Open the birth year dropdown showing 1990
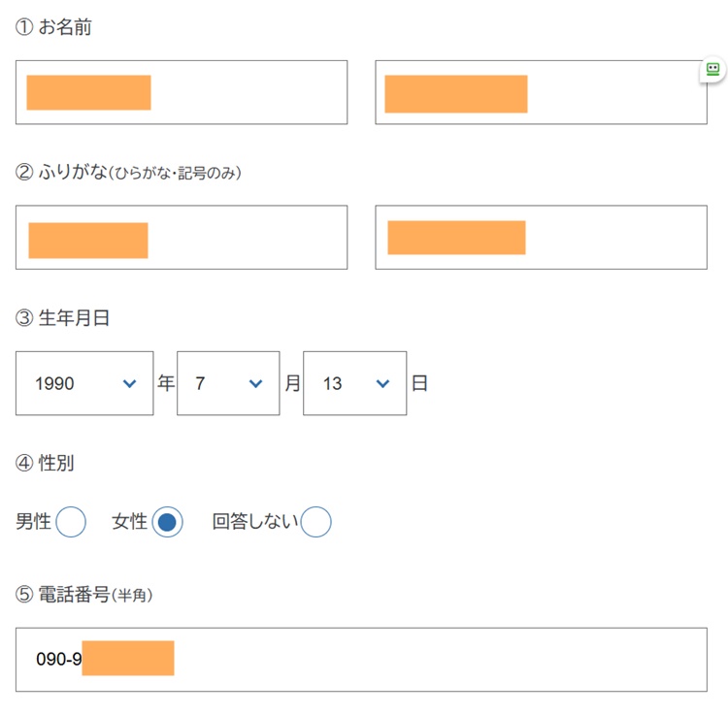 tap(84, 383)
